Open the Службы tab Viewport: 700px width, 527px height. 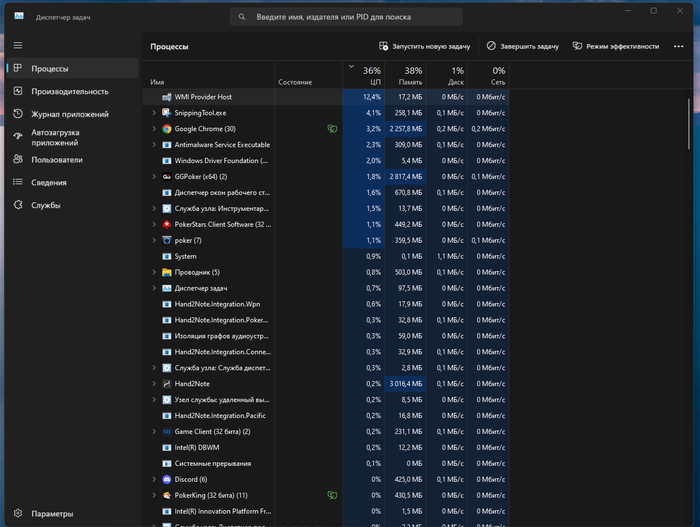pyautogui.click(x=73, y=205)
